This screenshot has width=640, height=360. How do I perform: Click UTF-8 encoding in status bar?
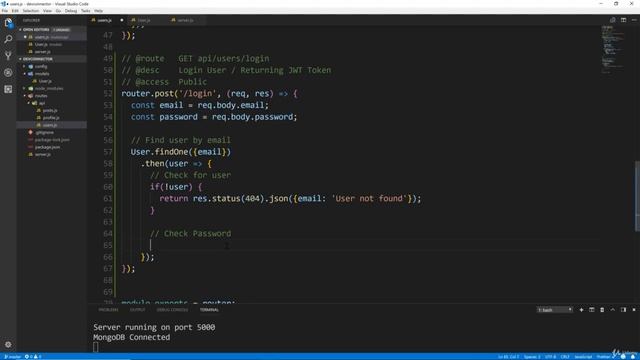tap(550, 357)
